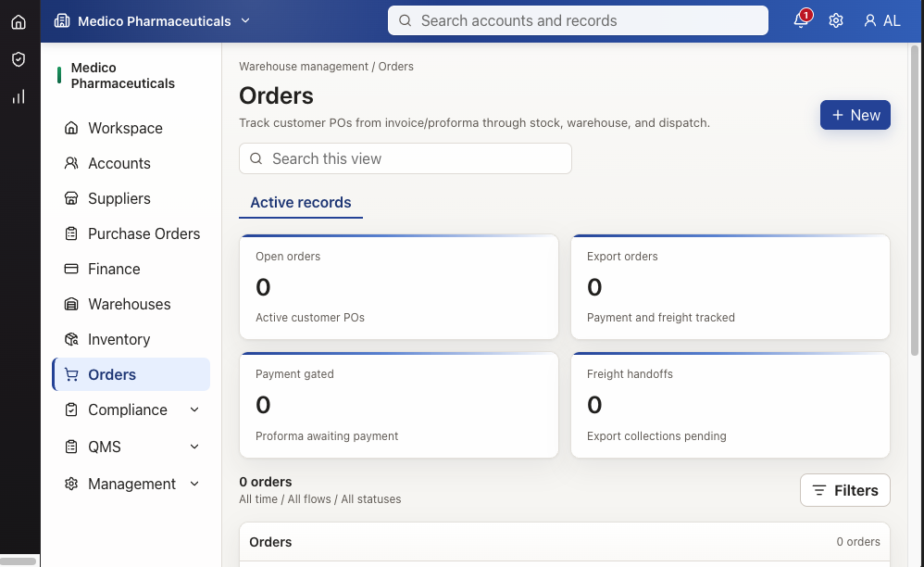This screenshot has height=567, width=924.
Task: Navigate to Purchase Orders
Action: point(131,233)
